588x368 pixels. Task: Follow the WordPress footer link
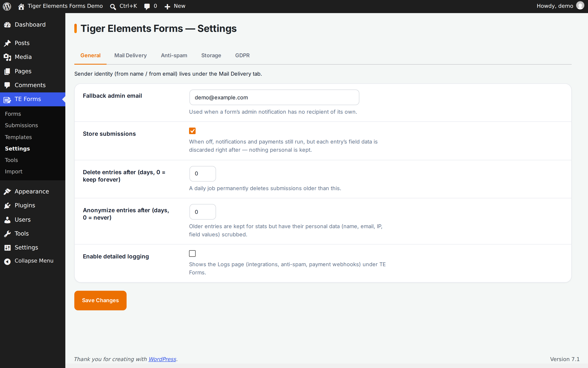pos(162,359)
